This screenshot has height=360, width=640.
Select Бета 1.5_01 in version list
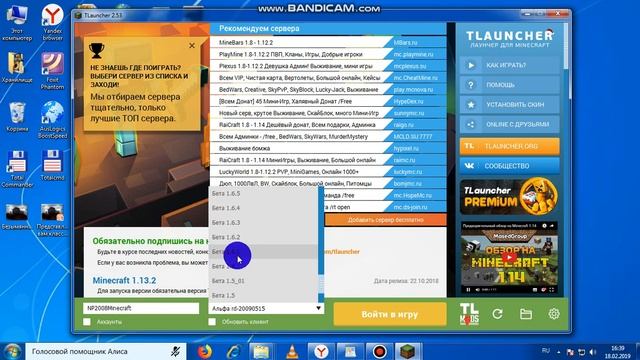point(263,281)
